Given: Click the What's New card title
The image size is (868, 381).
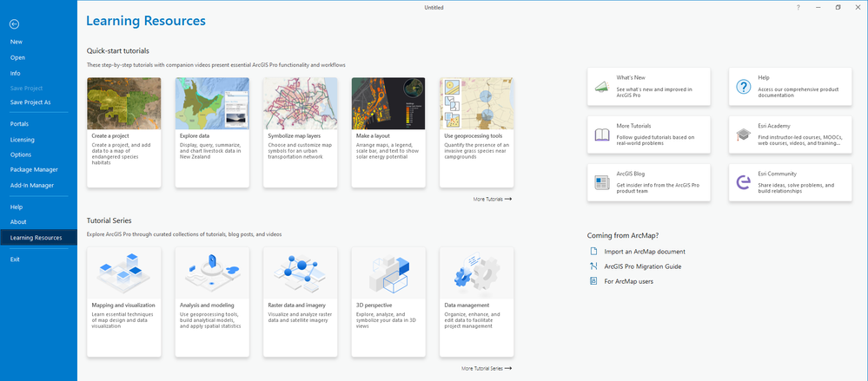Looking at the screenshot, I should click(631, 78).
